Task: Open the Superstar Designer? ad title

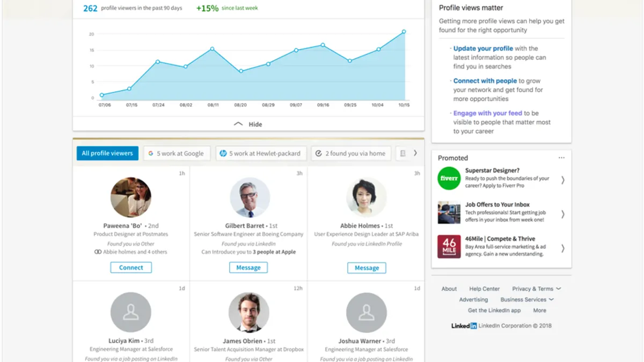Action: pos(492,171)
